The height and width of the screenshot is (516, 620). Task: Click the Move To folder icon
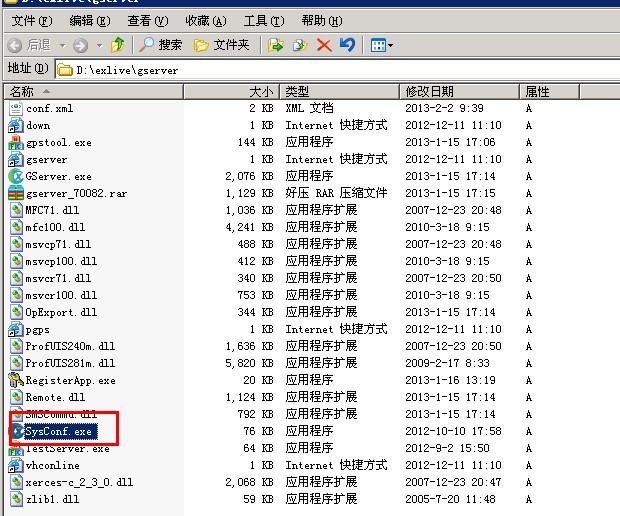pos(278,45)
